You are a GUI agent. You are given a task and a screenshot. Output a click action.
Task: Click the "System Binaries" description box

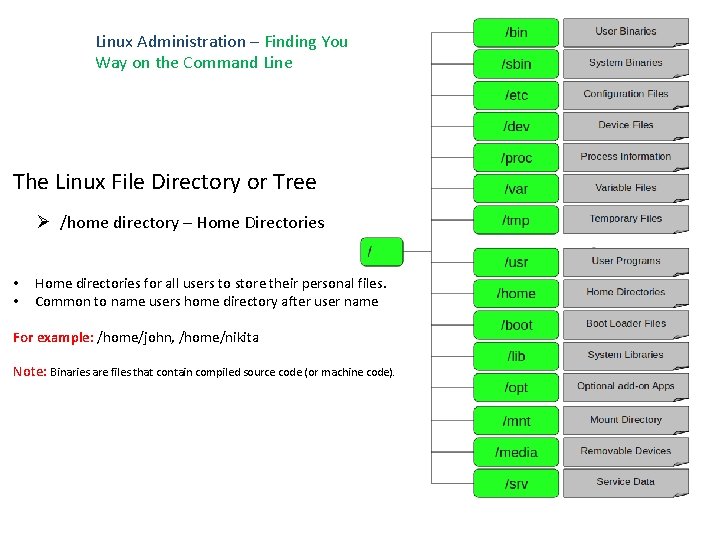(x=625, y=63)
